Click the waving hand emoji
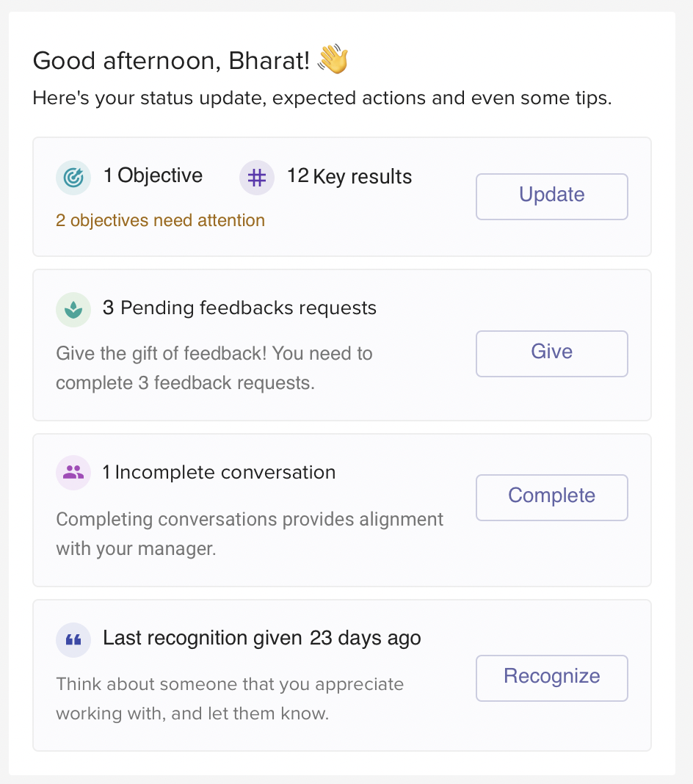The height and width of the screenshot is (784, 693). pyautogui.click(x=333, y=59)
